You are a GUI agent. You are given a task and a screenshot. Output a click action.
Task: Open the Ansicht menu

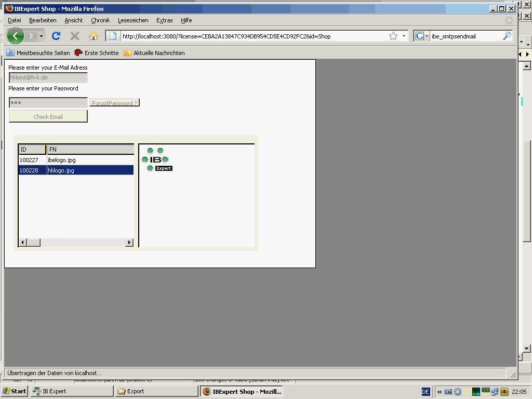click(x=74, y=20)
